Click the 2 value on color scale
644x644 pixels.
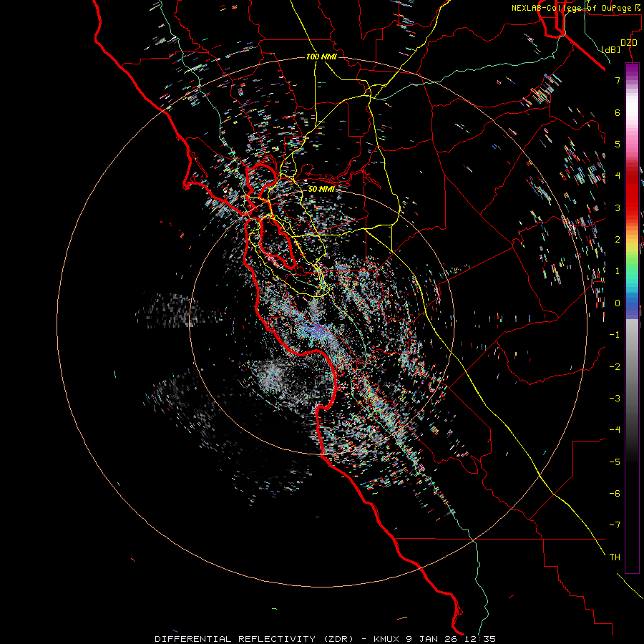[x=618, y=240]
